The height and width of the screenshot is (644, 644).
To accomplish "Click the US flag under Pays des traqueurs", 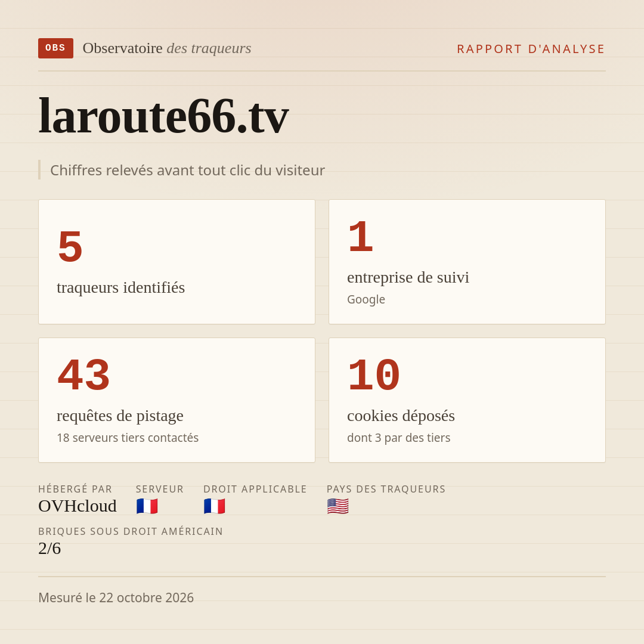I will point(338,506).
